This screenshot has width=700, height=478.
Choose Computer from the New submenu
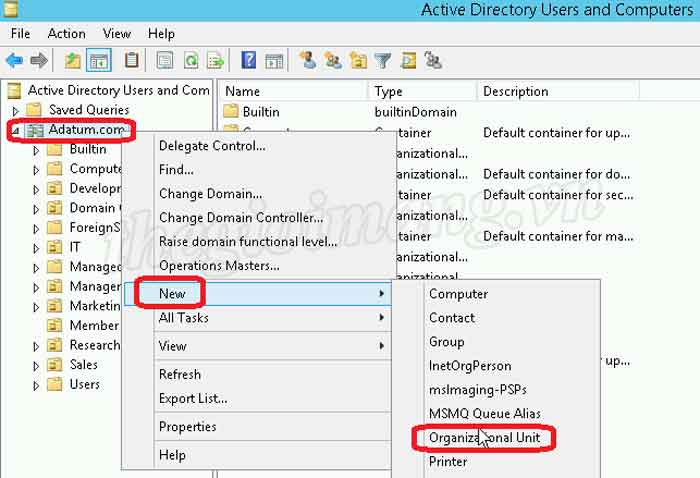pos(458,294)
